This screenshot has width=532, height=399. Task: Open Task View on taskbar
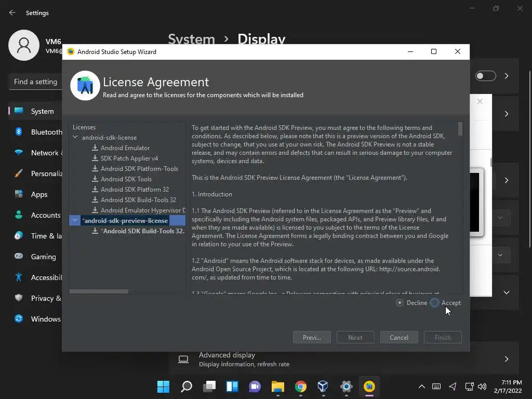click(x=209, y=387)
